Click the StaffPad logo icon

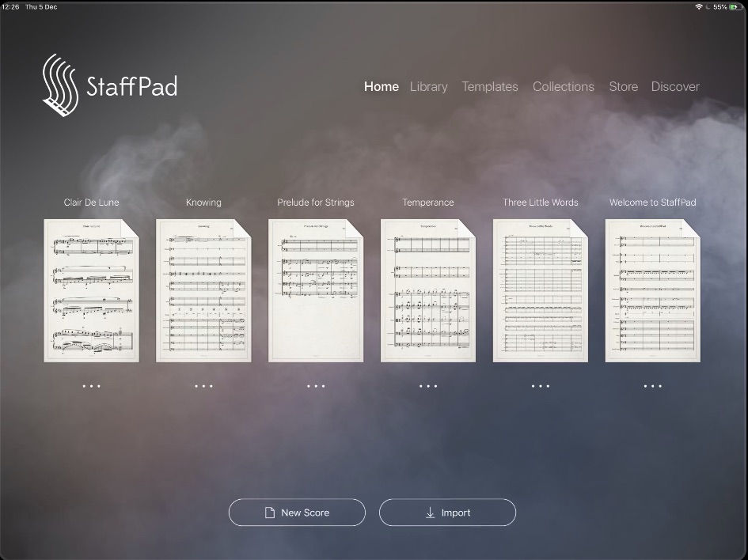[60, 85]
